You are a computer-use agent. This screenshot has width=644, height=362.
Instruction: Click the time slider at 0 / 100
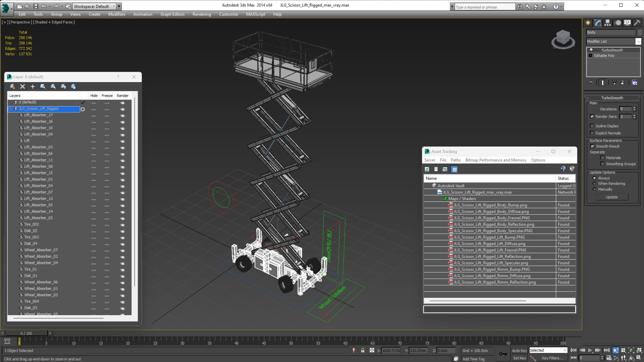tap(26, 333)
